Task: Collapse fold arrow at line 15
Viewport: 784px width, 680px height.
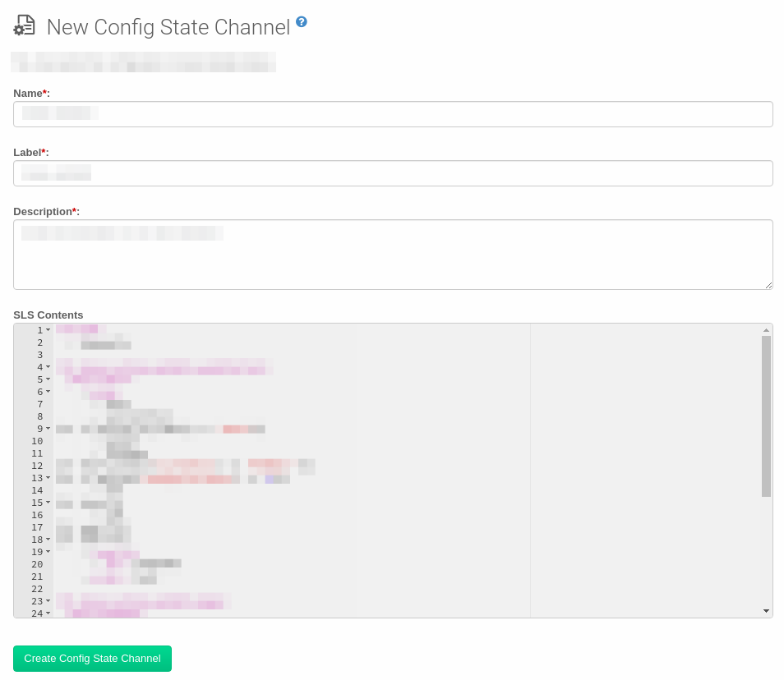Action: [x=48, y=503]
